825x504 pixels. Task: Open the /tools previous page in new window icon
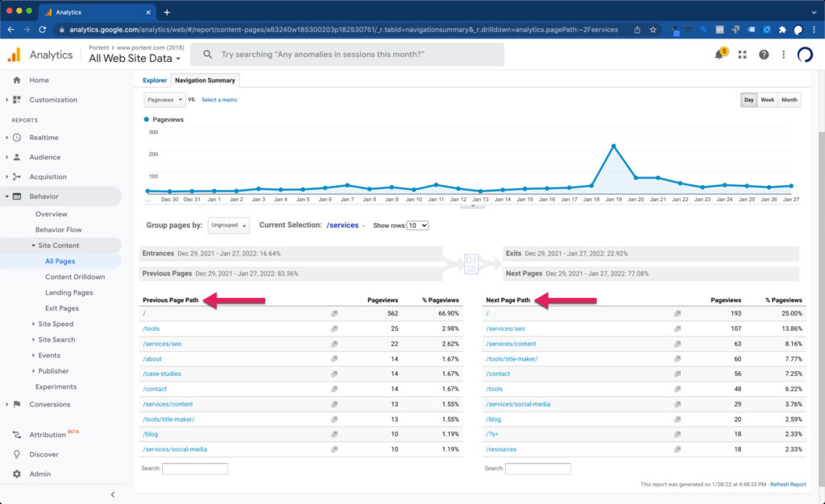point(334,328)
